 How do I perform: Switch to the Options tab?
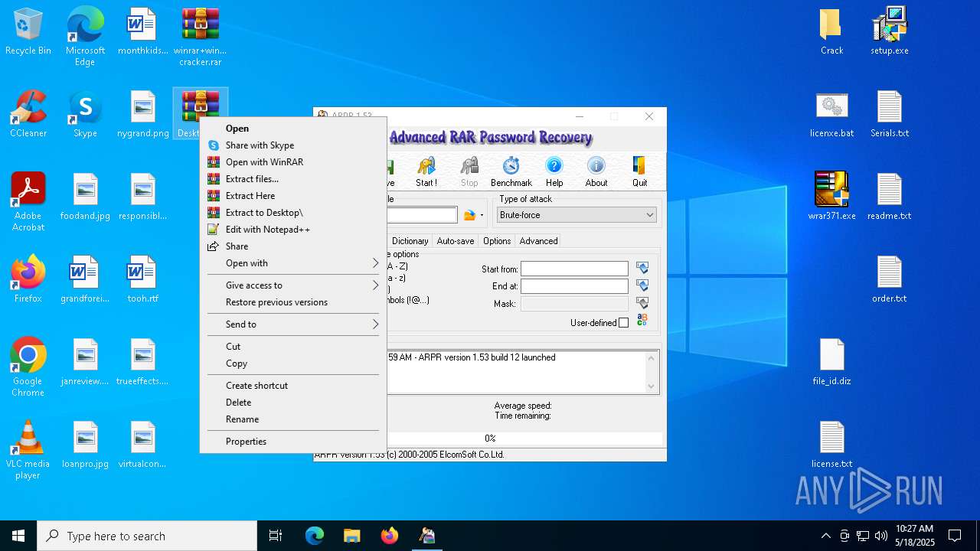tap(497, 241)
